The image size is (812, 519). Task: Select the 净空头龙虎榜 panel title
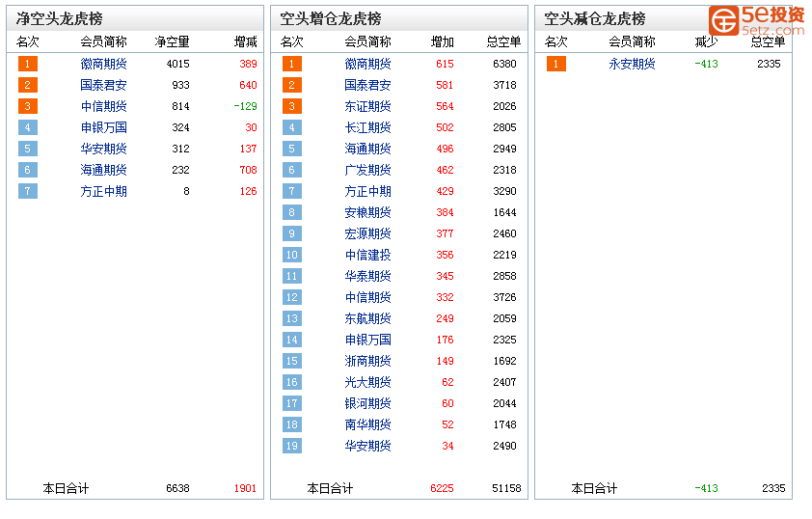(59, 19)
